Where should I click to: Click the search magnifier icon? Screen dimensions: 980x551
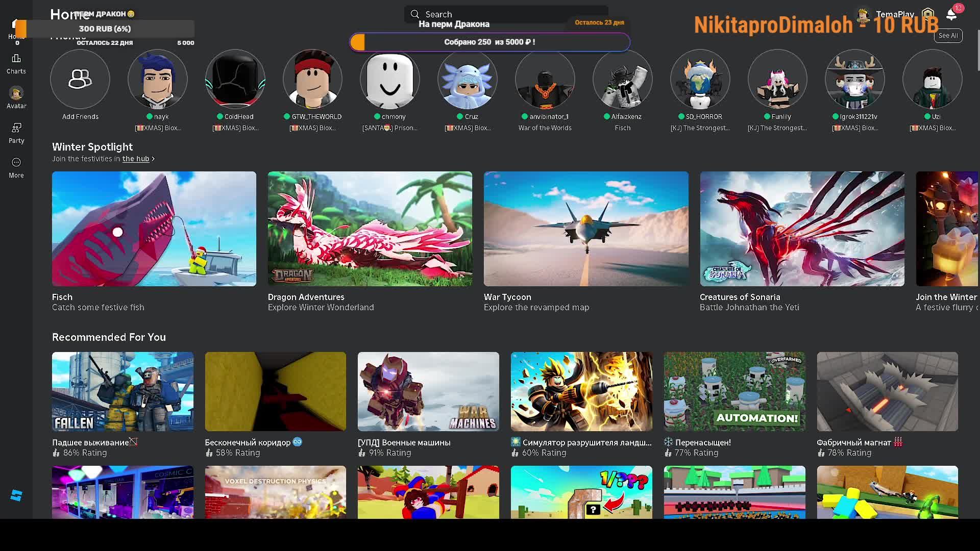415,14
